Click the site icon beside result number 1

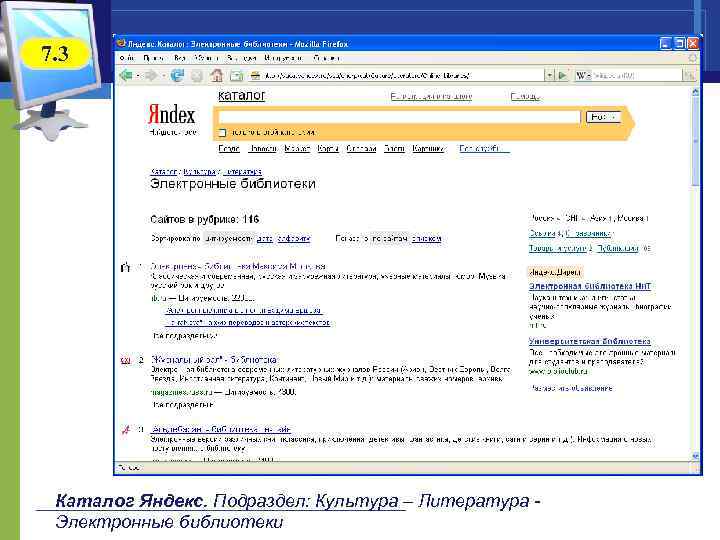125,267
